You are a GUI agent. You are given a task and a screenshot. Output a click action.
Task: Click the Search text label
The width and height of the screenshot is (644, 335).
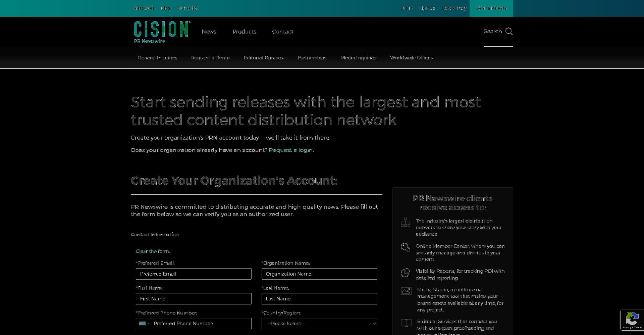[x=493, y=31]
